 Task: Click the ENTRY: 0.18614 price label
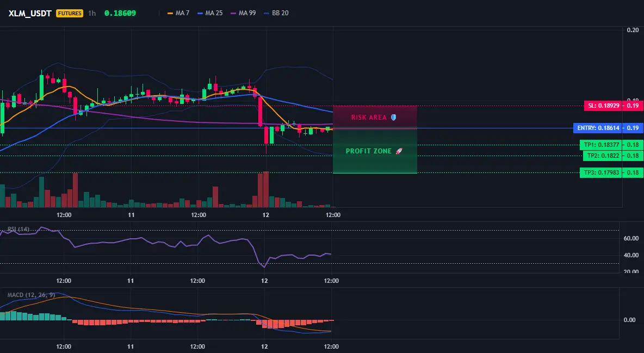pos(598,128)
